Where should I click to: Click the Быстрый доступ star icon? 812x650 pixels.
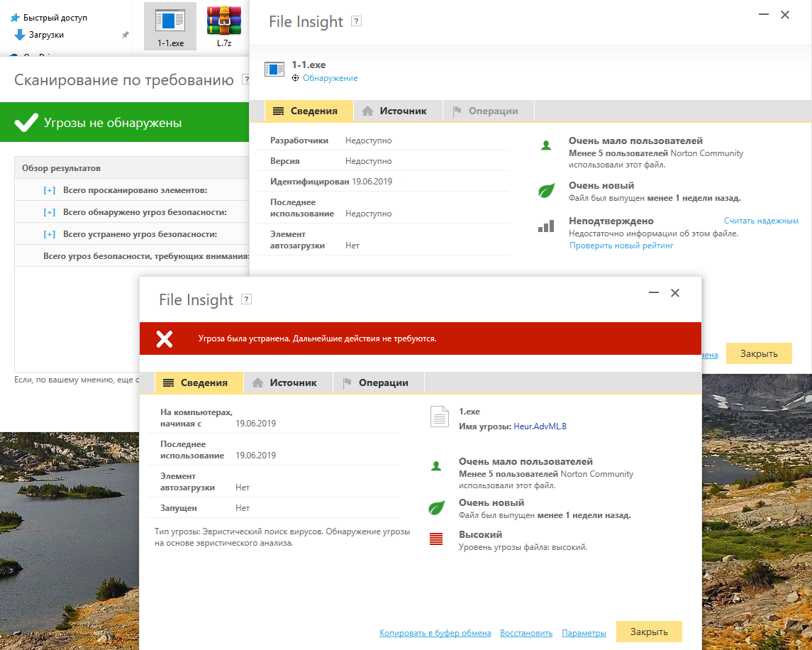pos(15,18)
